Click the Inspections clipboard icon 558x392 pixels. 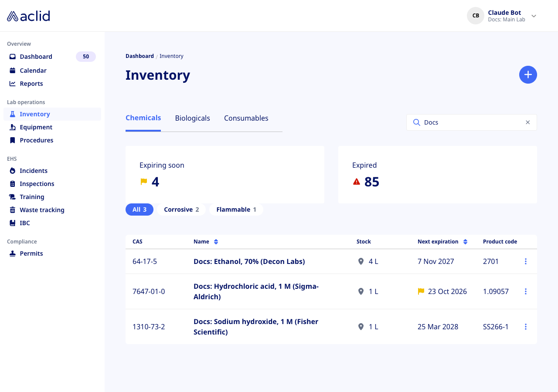(x=13, y=184)
